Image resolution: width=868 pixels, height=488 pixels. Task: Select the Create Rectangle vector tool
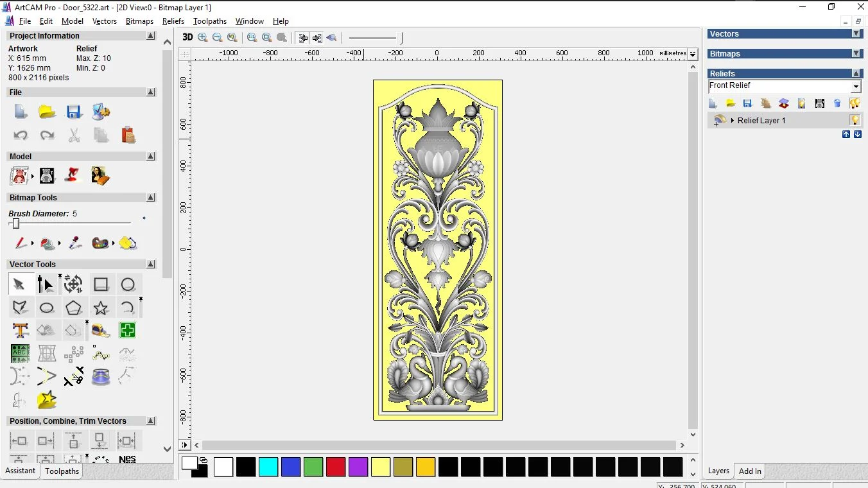click(x=101, y=284)
